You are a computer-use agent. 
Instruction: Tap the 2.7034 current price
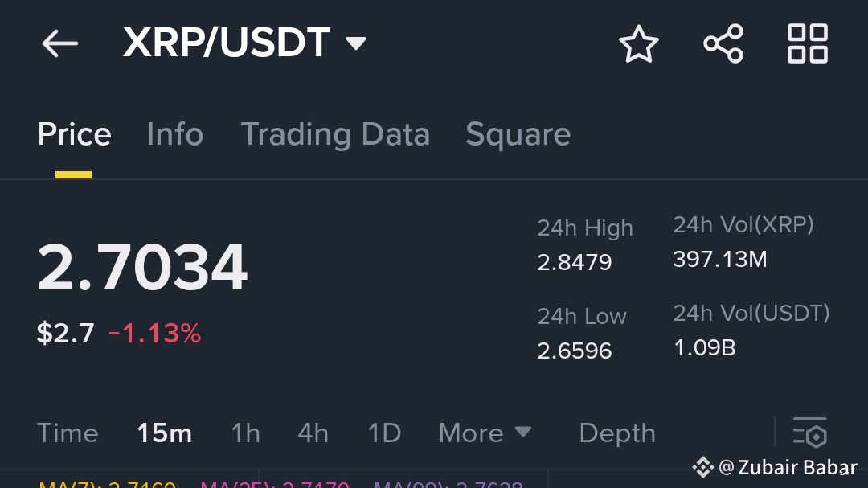[142, 268]
